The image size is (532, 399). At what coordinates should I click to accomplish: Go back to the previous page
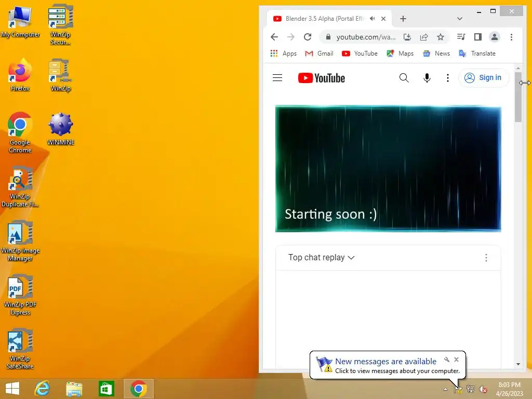[x=274, y=37]
